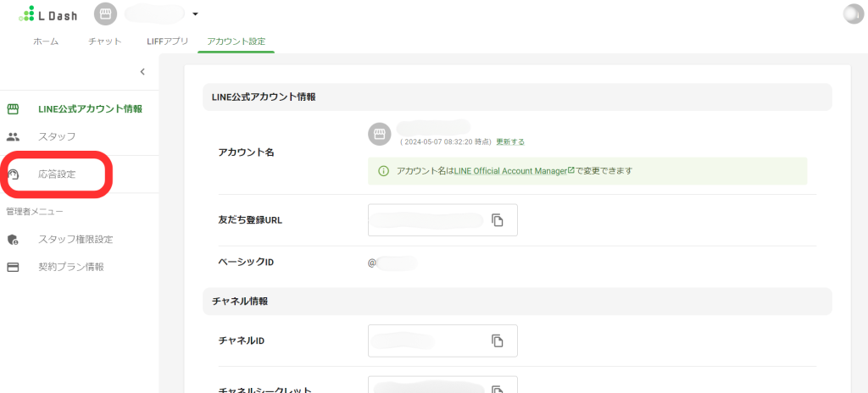Screen dimensions: 868x393
Task: Click the チャネルID field
Action: pos(442,340)
